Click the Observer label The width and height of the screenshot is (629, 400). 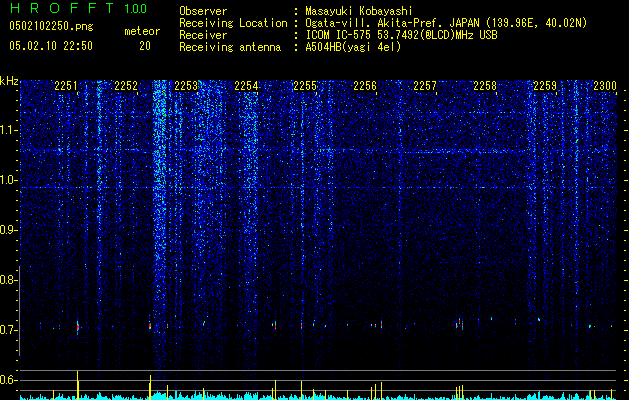coord(203,11)
